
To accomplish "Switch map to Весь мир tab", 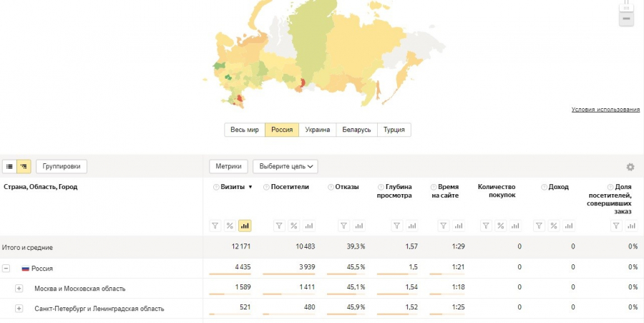I will [245, 130].
